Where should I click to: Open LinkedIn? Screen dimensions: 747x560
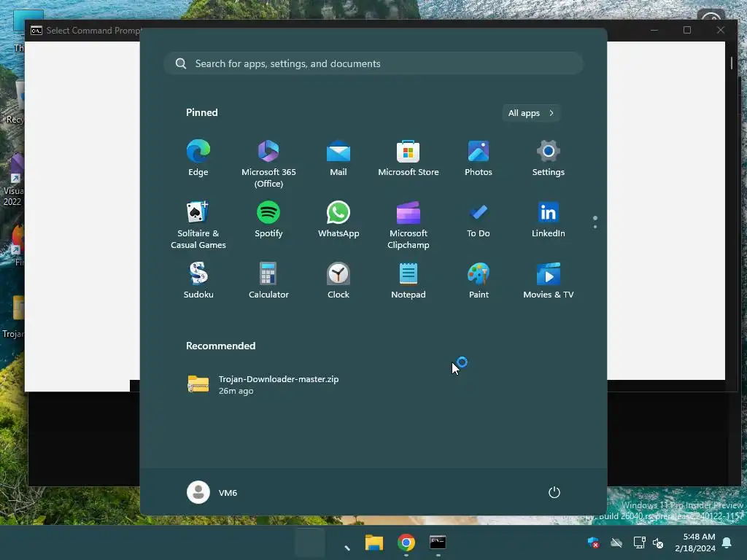(549, 219)
